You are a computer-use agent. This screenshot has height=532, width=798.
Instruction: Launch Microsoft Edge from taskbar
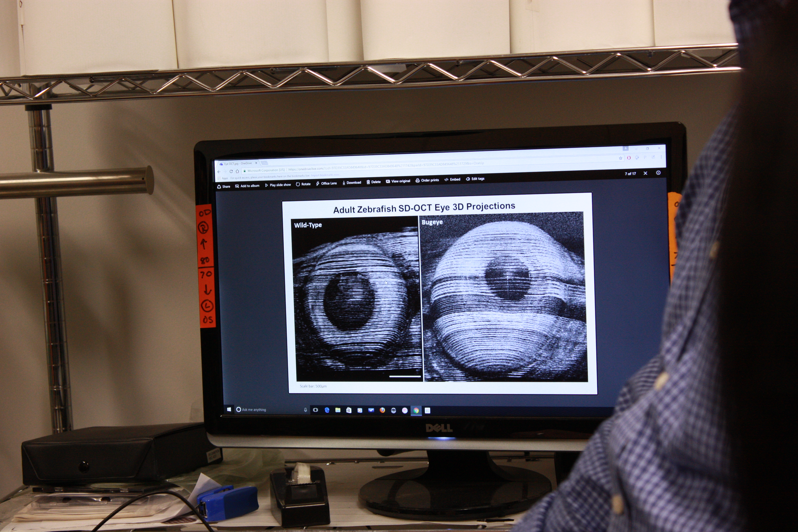(327, 410)
